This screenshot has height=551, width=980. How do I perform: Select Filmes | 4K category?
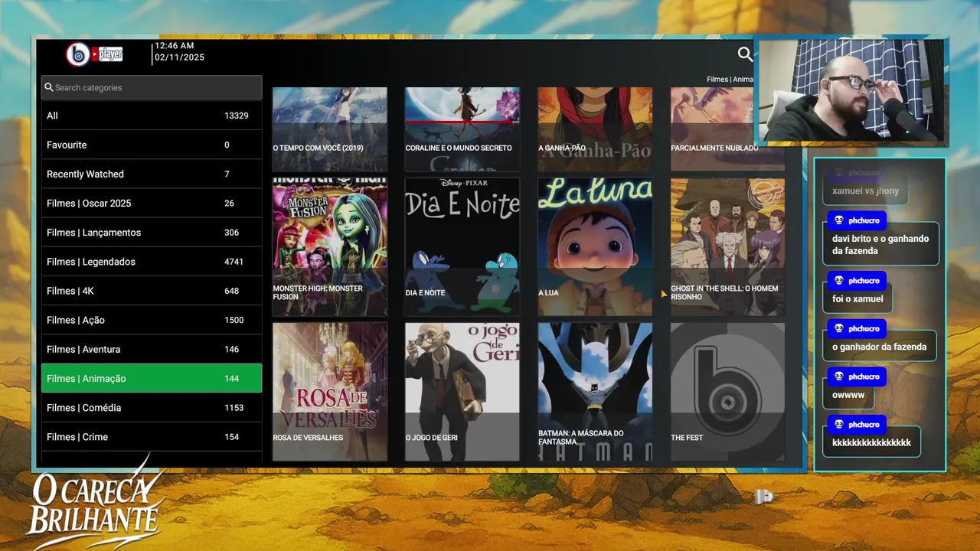pyautogui.click(x=152, y=291)
